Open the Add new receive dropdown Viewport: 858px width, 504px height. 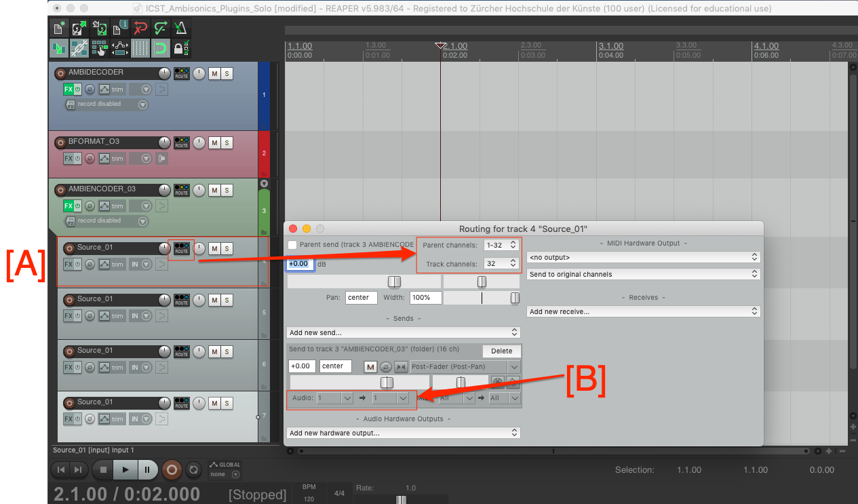click(x=643, y=311)
